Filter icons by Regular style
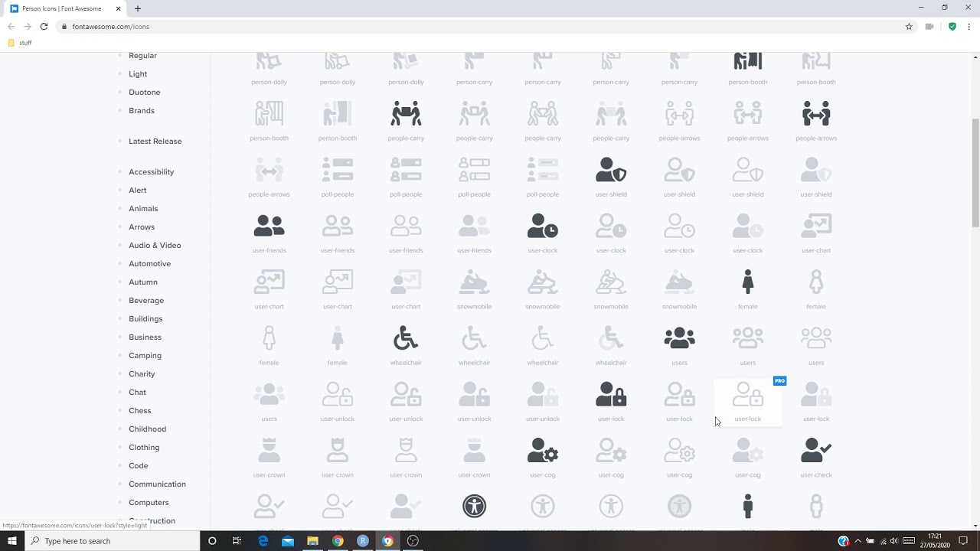The image size is (980, 551). click(142, 56)
